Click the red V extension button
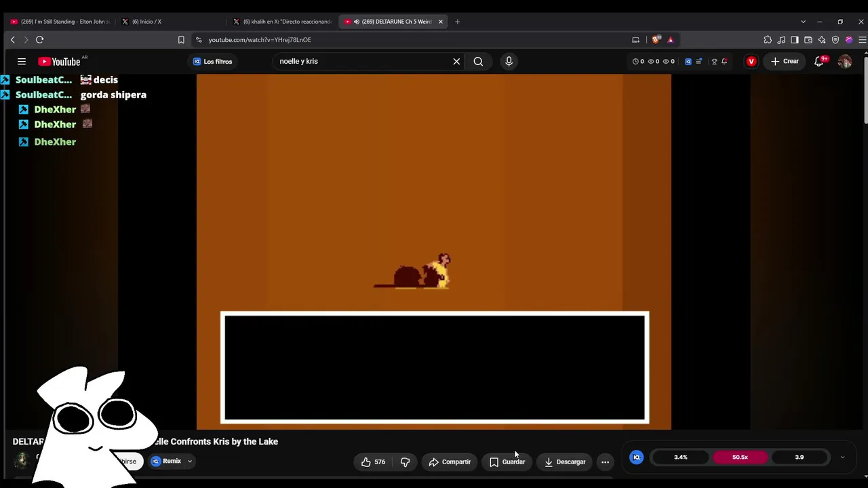The width and height of the screenshot is (868, 488). click(751, 62)
